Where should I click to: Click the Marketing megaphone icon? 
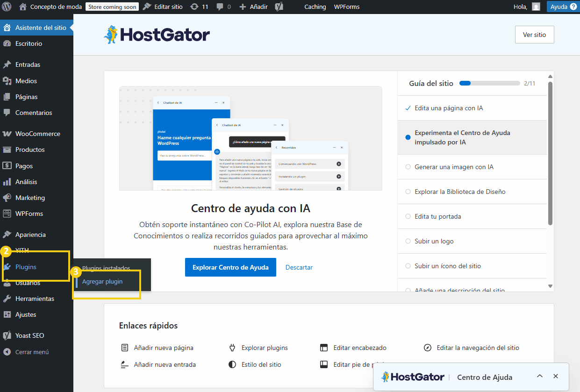click(x=7, y=198)
